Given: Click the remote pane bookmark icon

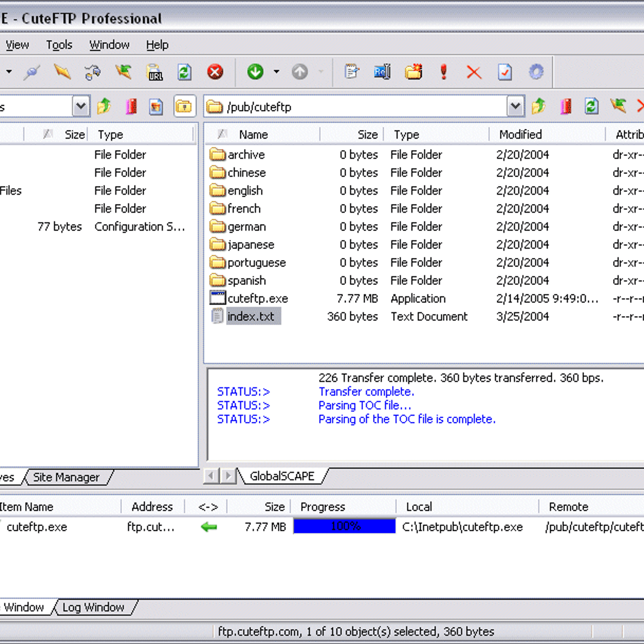Looking at the screenshot, I should pyautogui.click(x=566, y=107).
